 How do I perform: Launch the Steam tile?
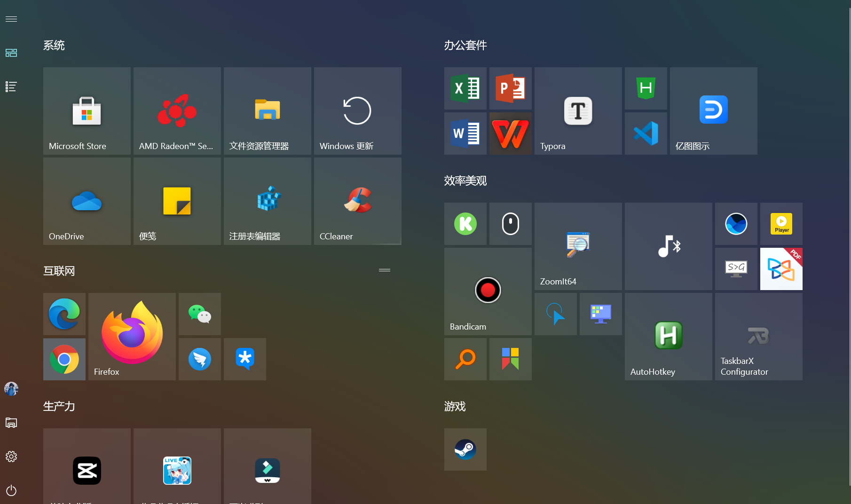465,449
